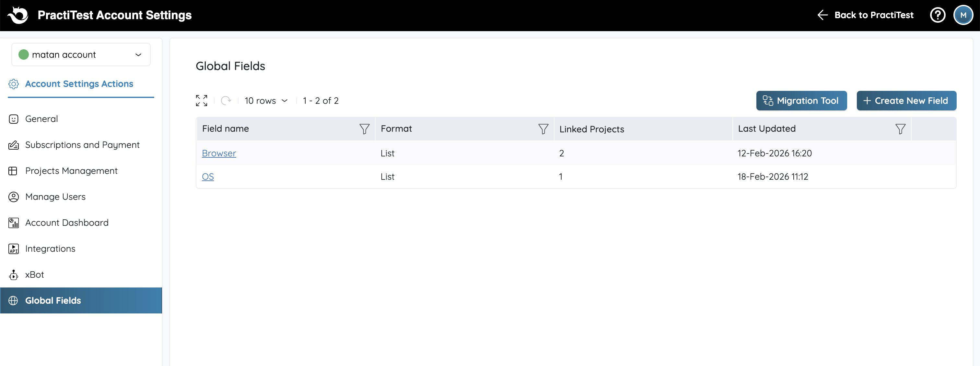The width and height of the screenshot is (980, 366).
Task: Go Back to PractiTest
Action: click(x=866, y=15)
